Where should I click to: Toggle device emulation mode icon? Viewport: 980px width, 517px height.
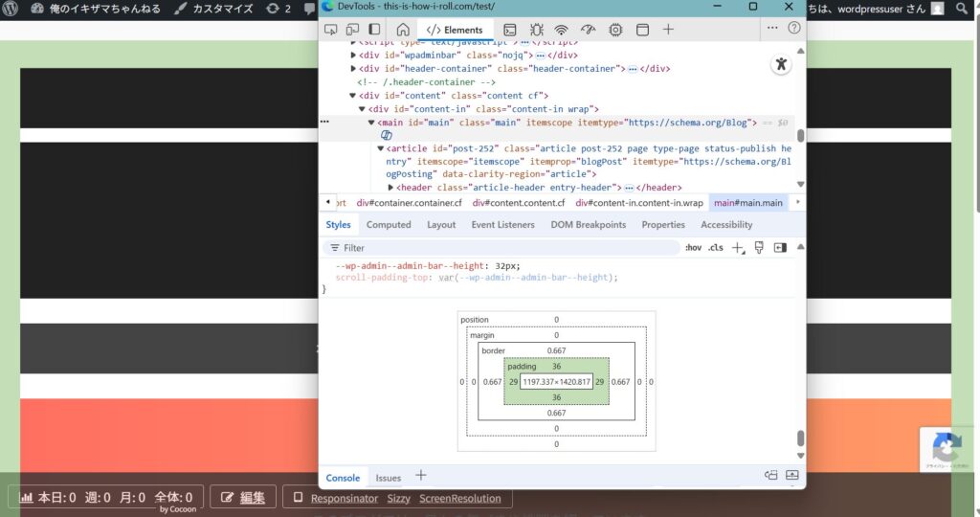pos(352,30)
